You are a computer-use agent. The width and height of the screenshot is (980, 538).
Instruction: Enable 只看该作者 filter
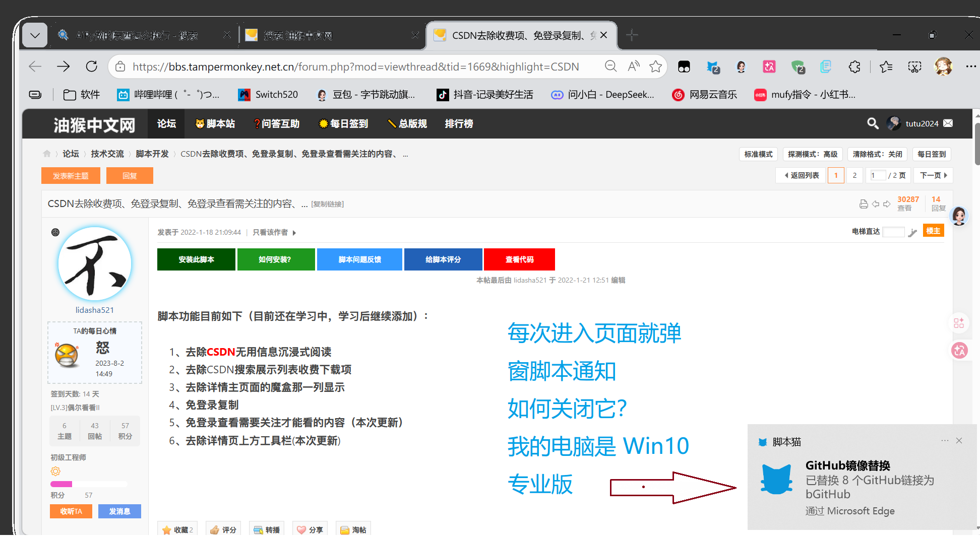(270, 232)
